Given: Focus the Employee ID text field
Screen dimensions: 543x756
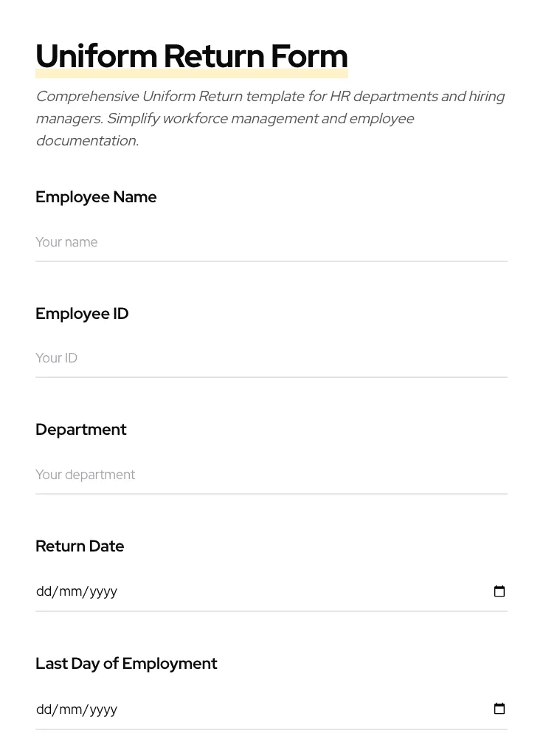Looking at the screenshot, I should click(271, 358).
